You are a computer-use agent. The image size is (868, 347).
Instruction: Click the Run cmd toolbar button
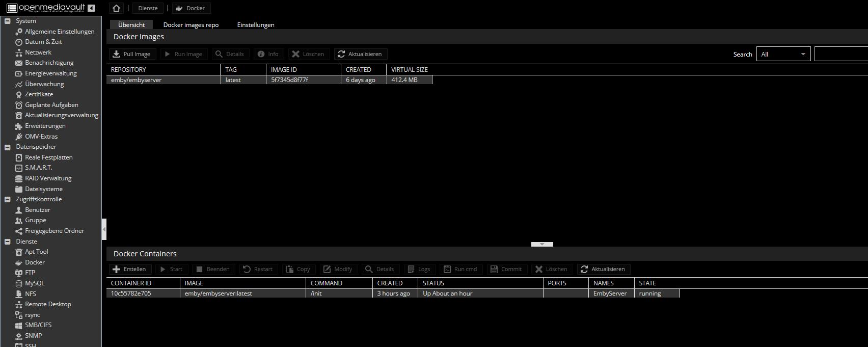(460, 269)
